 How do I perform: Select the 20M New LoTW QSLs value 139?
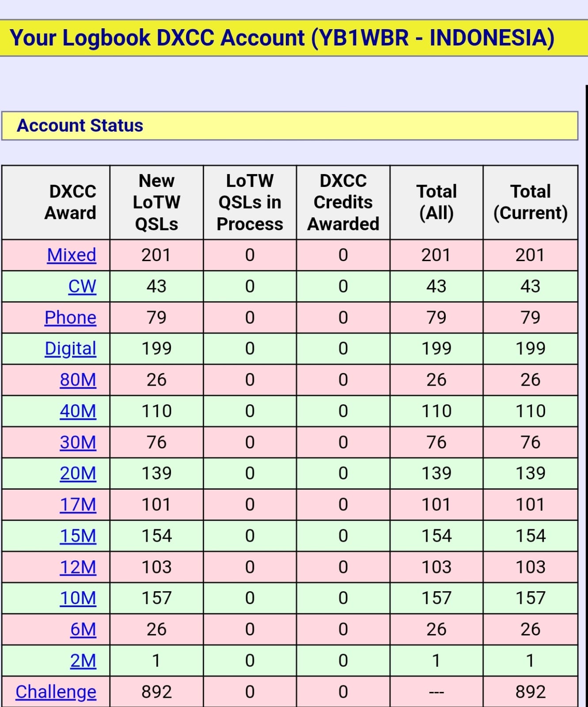[156, 473]
